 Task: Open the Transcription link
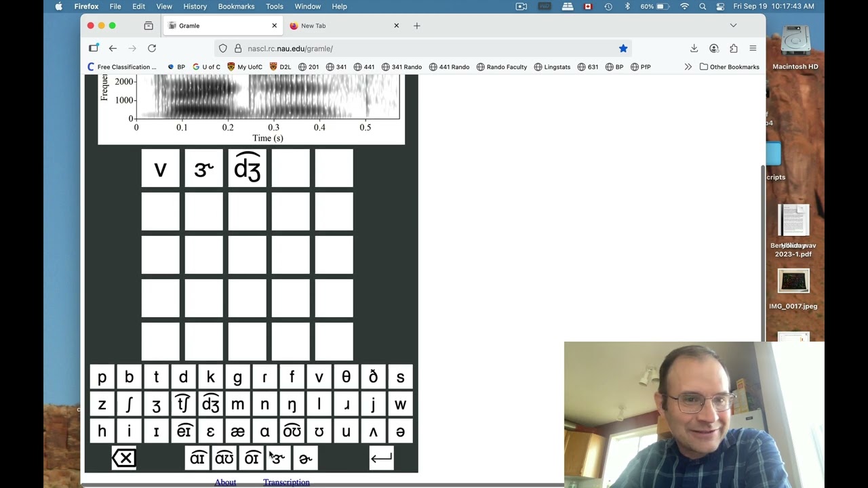[286, 482]
